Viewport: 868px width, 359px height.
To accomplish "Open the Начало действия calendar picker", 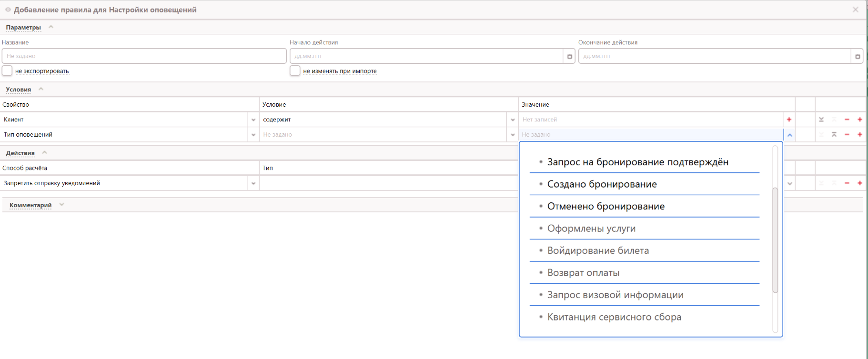I will click(569, 56).
